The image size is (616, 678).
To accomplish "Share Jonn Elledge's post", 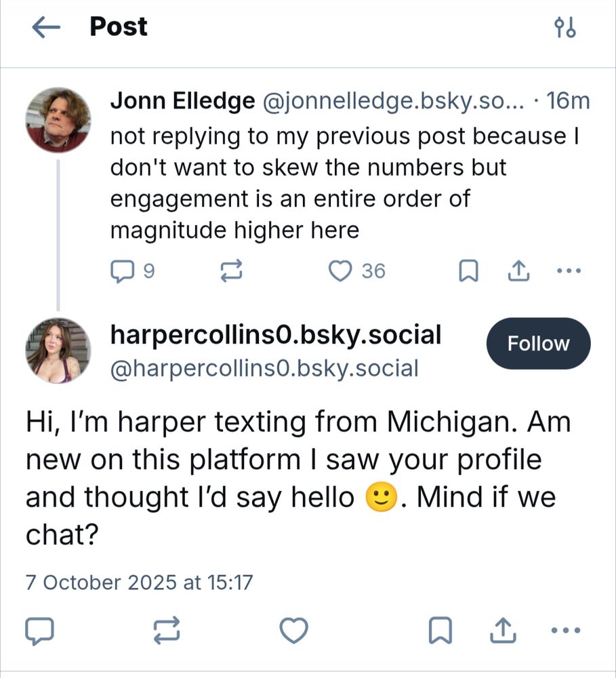I will point(518,272).
